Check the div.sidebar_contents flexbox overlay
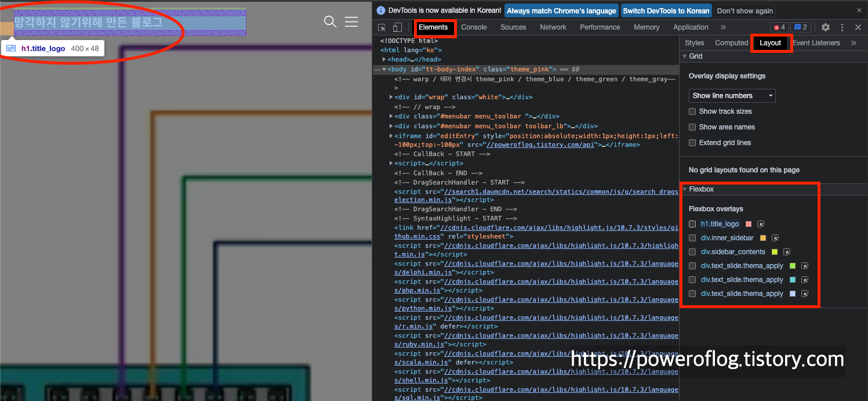 (x=692, y=252)
